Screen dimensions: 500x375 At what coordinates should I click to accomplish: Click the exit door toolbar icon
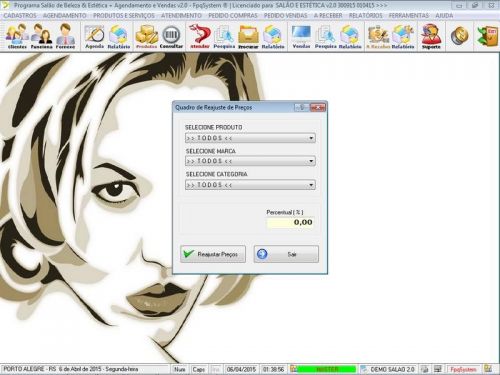tap(487, 36)
